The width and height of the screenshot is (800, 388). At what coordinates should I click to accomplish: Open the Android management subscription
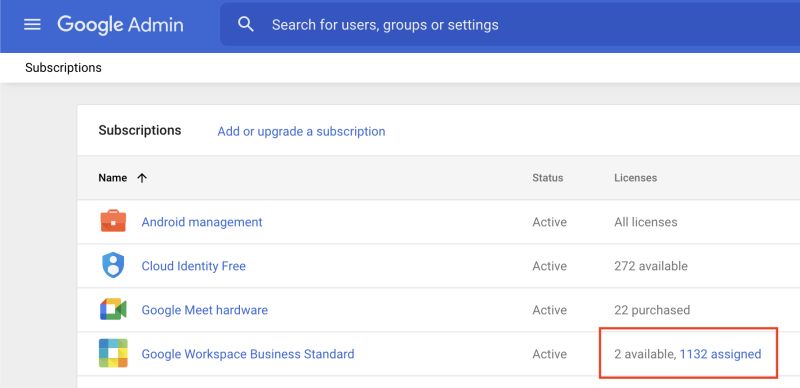click(x=202, y=222)
